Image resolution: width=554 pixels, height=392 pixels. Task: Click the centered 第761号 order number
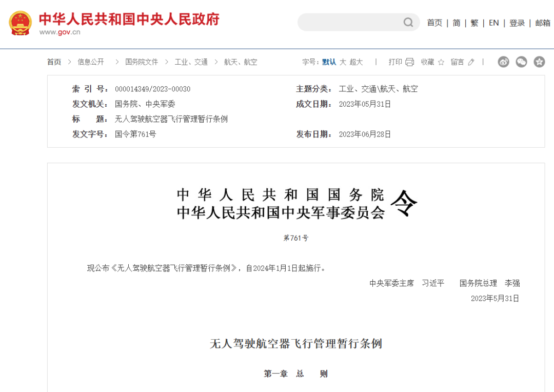pos(296,238)
